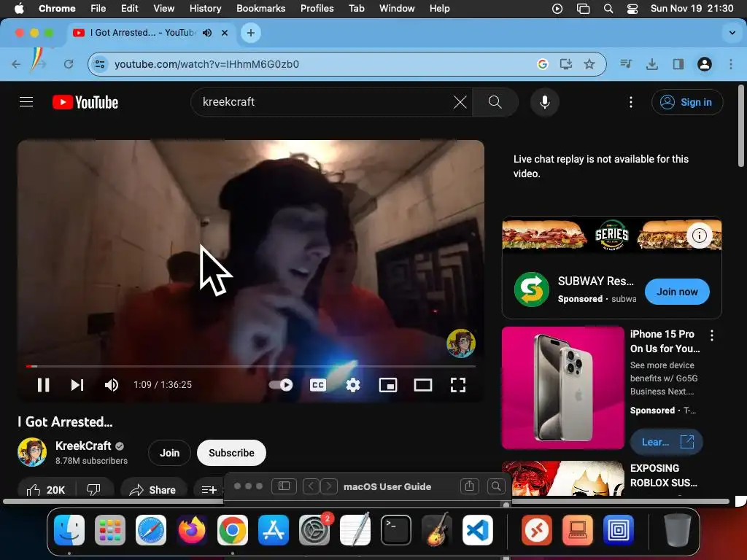Mute the tab audio speaker icon
Viewport: 747px width, 560px height.
point(207,33)
